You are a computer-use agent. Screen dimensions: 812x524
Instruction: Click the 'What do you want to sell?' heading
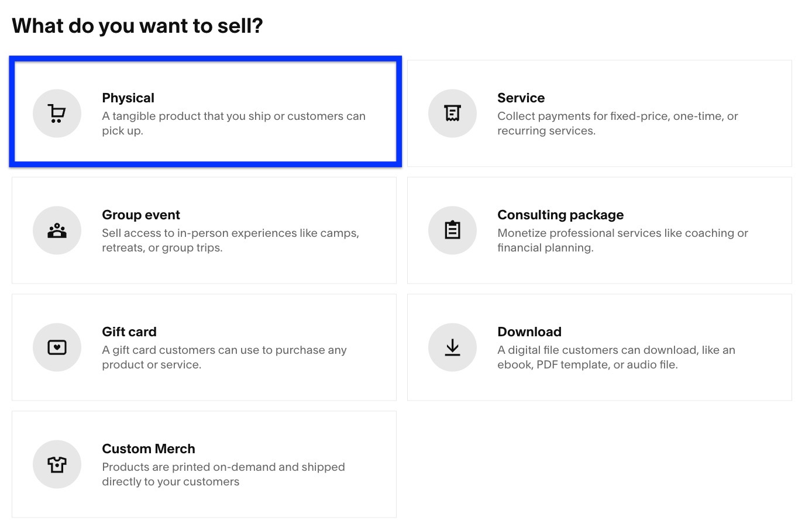click(138, 25)
